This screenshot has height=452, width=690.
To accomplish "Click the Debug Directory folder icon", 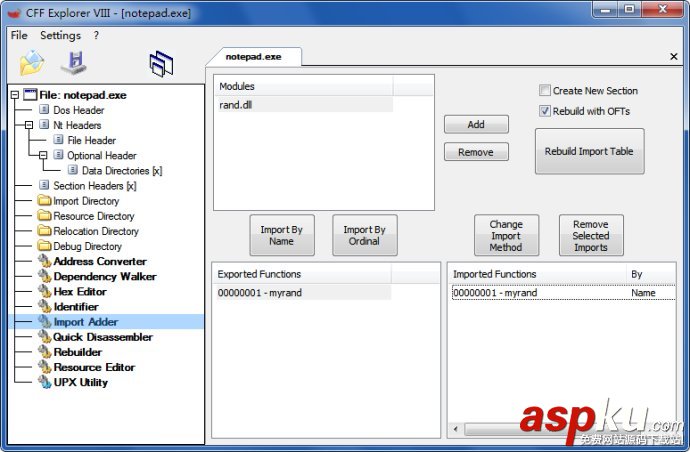I will (44, 246).
